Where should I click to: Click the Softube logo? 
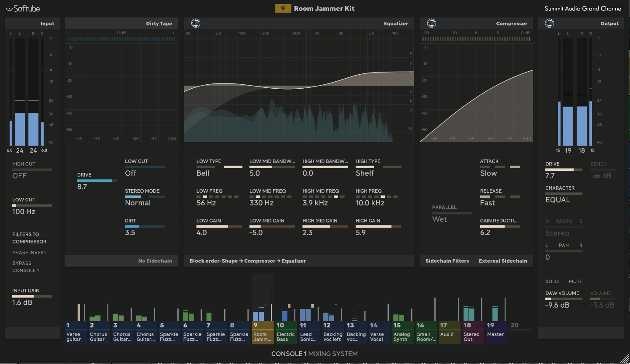click(23, 8)
